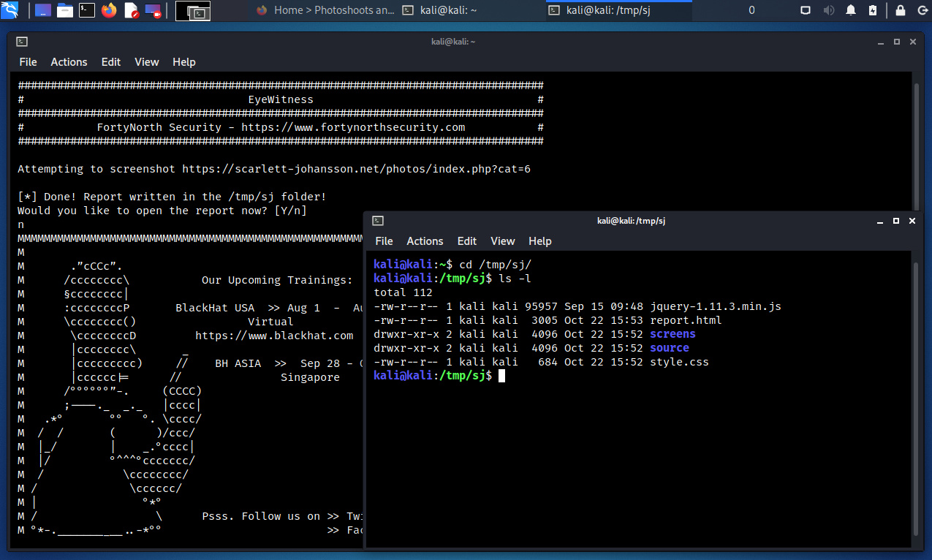932x560 pixels.
Task: Click the workspace switcher thumbnail
Action: [x=194, y=11]
